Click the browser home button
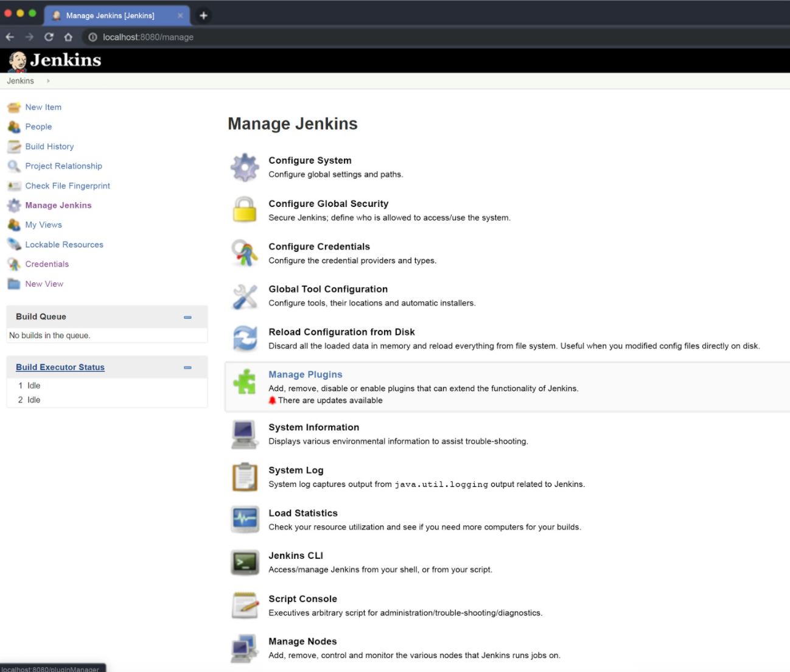This screenshot has height=672, width=790. (68, 37)
